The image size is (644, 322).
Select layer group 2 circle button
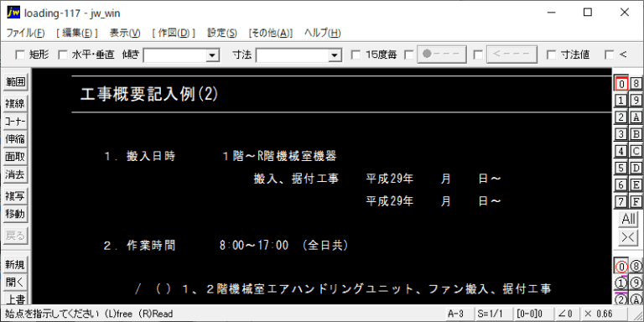click(x=621, y=299)
